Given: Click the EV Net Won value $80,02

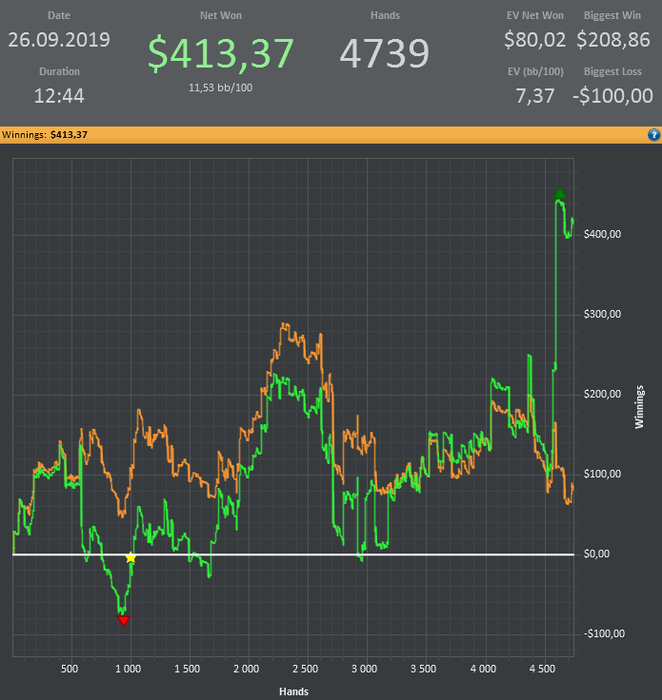Looking at the screenshot, I should tap(535, 40).
